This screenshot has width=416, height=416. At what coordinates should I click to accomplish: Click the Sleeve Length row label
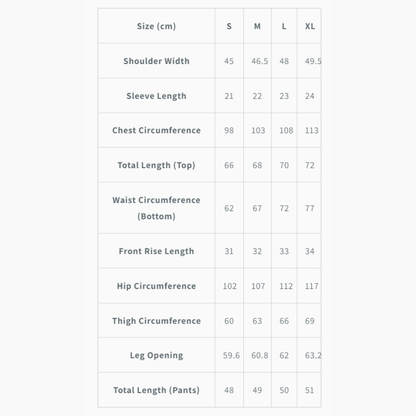click(156, 96)
